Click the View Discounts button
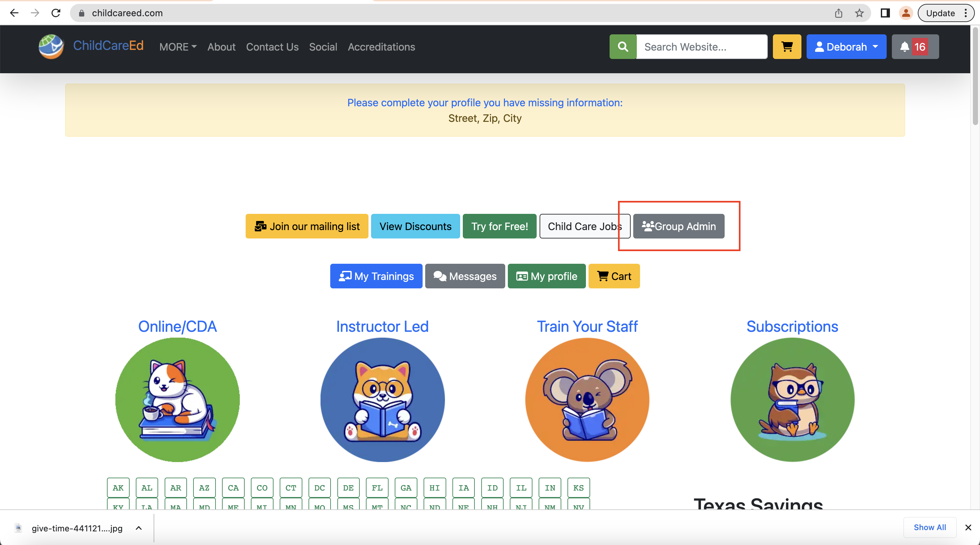The height and width of the screenshot is (545, 980). click(x=415, y=226)
